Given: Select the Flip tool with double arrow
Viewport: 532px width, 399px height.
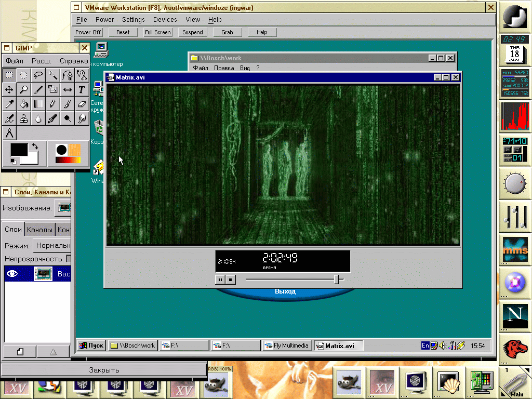Looking at the screenshot, I should coord(67,89).
